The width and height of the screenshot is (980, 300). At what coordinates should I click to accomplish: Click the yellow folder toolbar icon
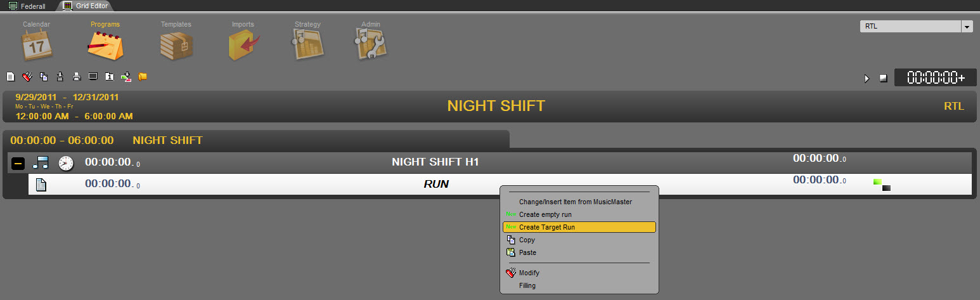point(143,77)
